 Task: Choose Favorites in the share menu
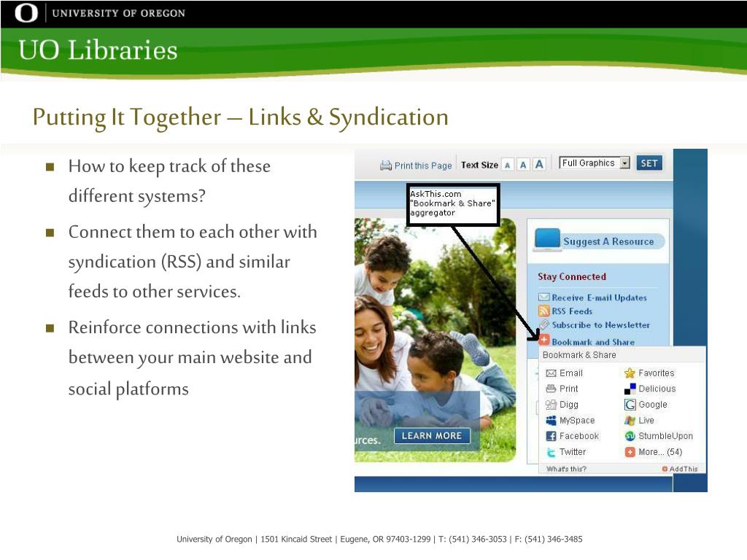(656, 373)
